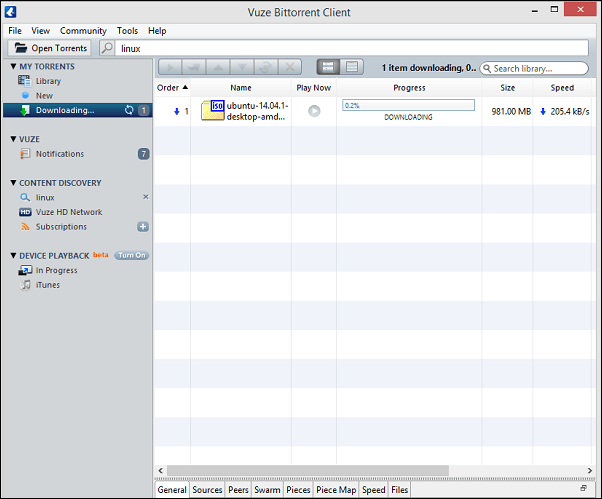The height and width of the screenshot is (499, 602).
Task: Sort by the Order column header
Action: coord(172,88)
